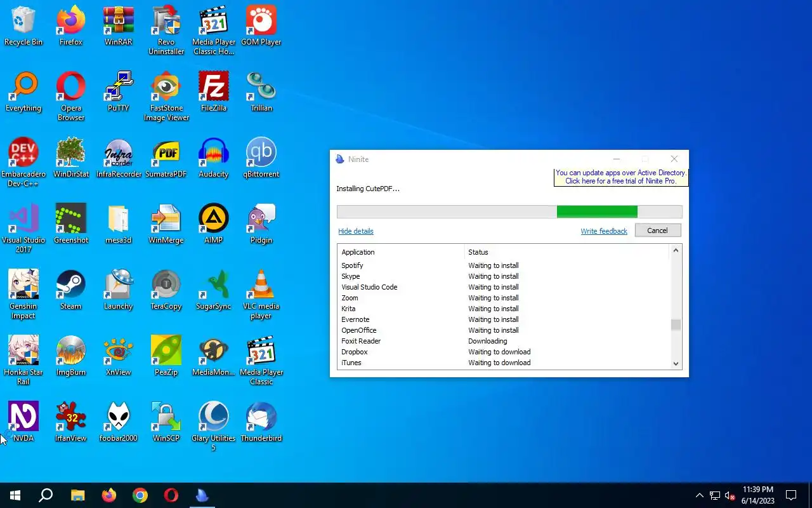Click the Ninite installation progress bar
Viewport: 812px width, 508px height.
point(509,212)
